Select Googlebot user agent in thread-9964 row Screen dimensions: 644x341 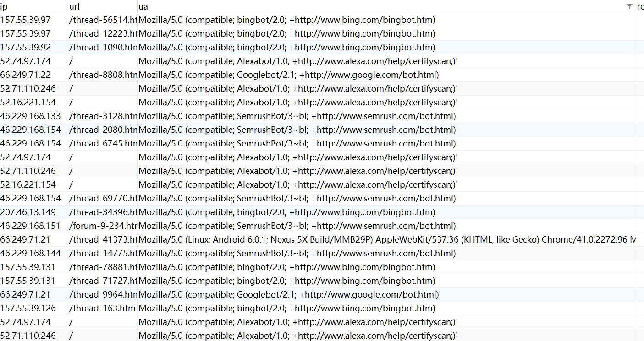coord(386,295)
